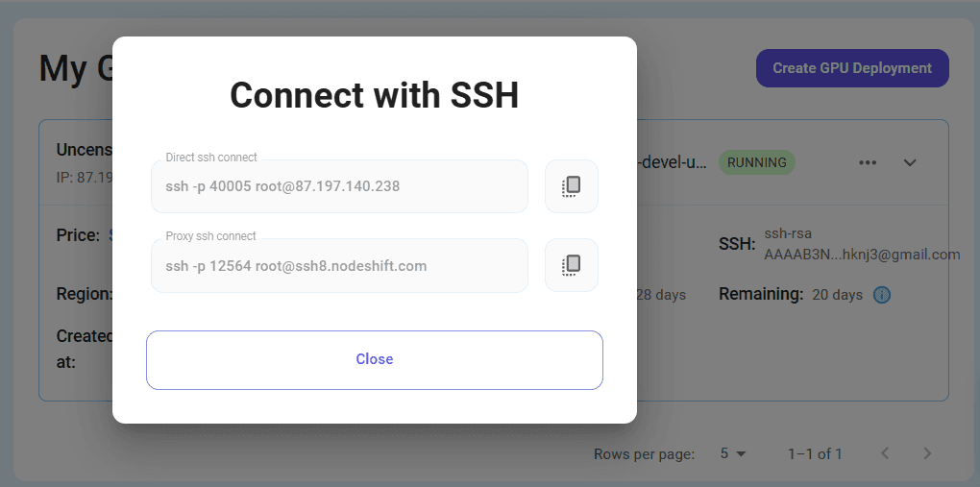
Task: Click the SSH label in deployment details
Action: (737, 244)
